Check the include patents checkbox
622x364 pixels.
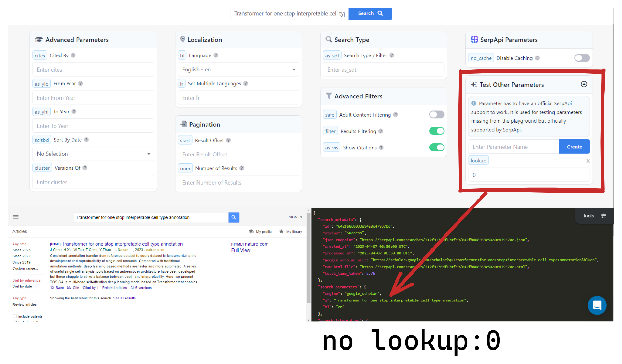[15, 316]
